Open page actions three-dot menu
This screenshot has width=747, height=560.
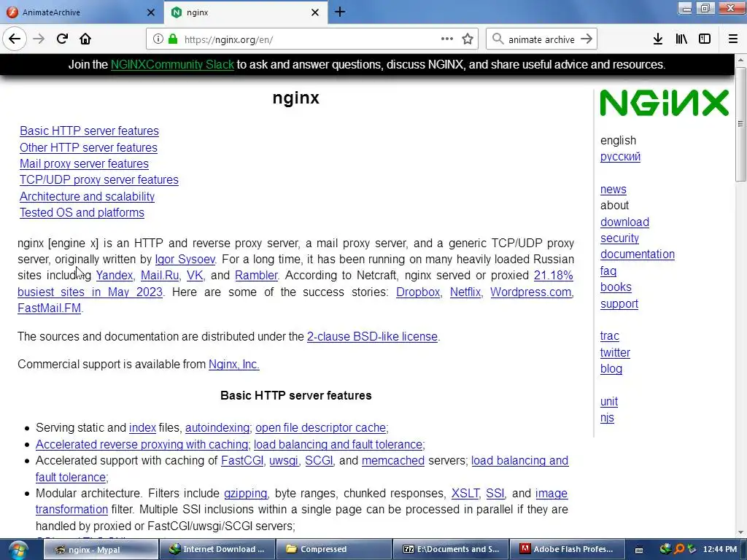[x=447, y=39]
